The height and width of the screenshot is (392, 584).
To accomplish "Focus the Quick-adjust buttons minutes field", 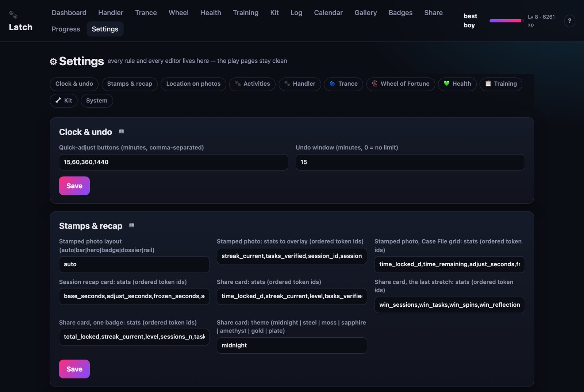I will point(173,162).
